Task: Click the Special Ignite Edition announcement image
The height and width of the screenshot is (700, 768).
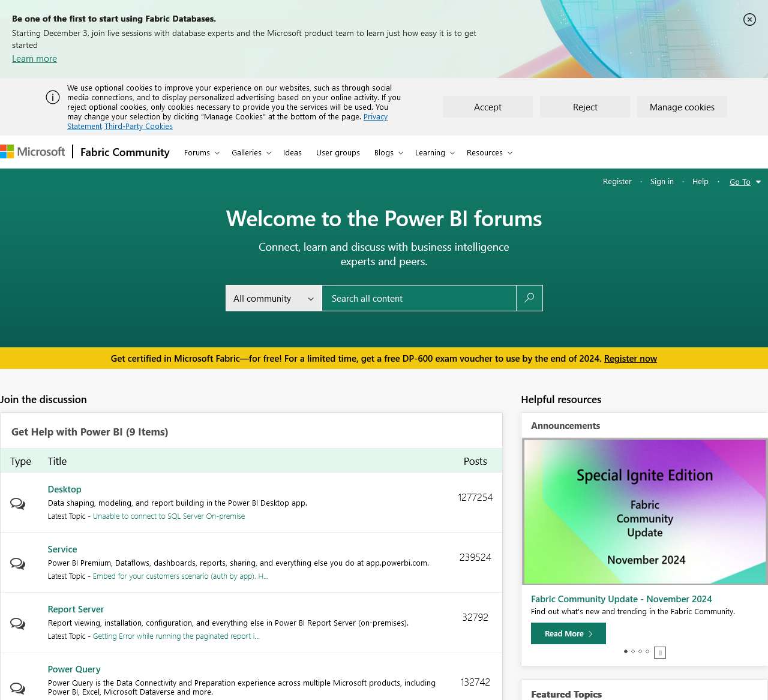Action: click(645, 511)
